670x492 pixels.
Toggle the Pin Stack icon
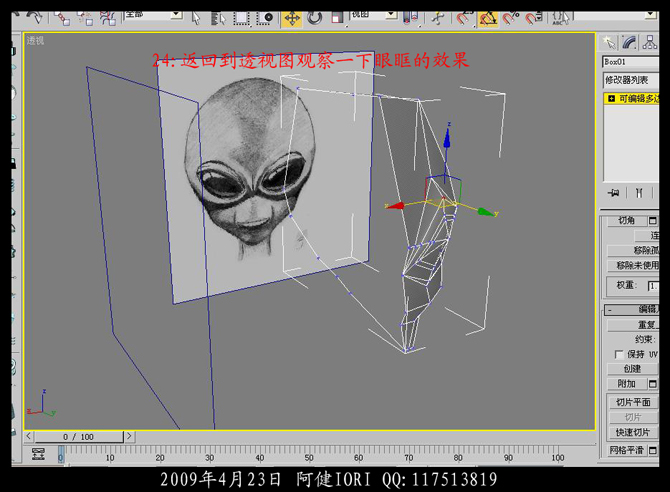coord(614,193)
